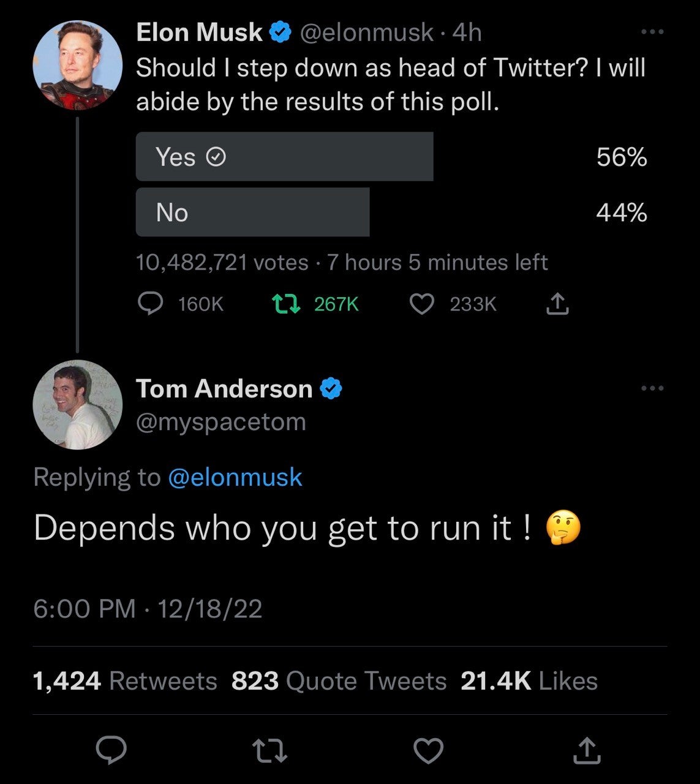Share Tom Anderson's reply

587,748
